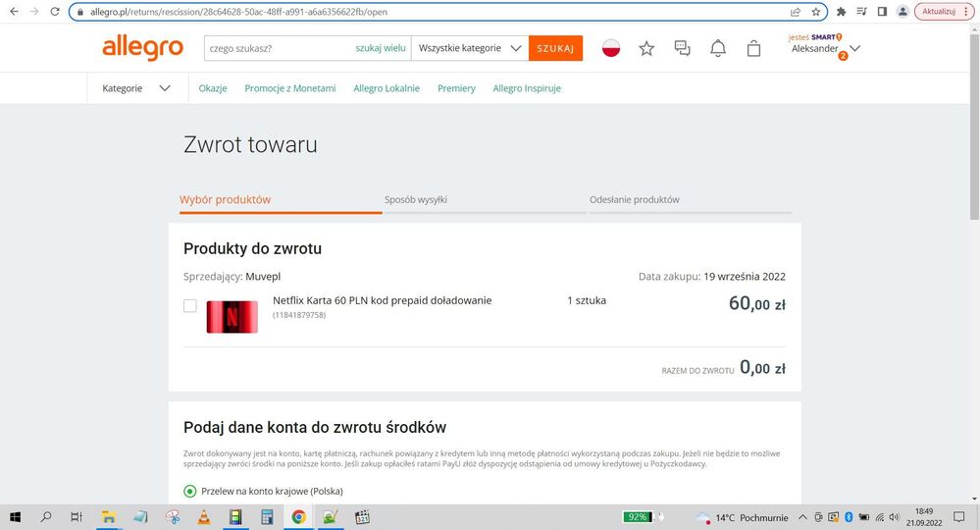Click the 14°C Pochmurnie weather widget
980x530 pixels.
(x=744, y=517)
